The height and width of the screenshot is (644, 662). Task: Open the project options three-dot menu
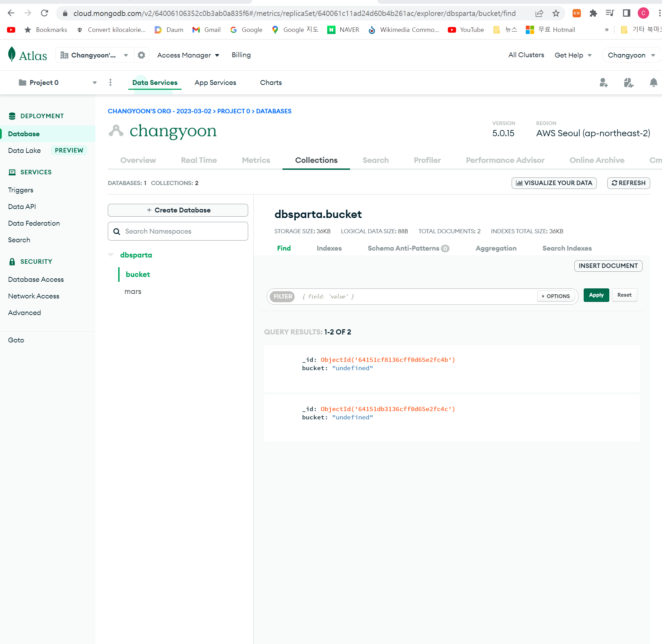(110, 82)
